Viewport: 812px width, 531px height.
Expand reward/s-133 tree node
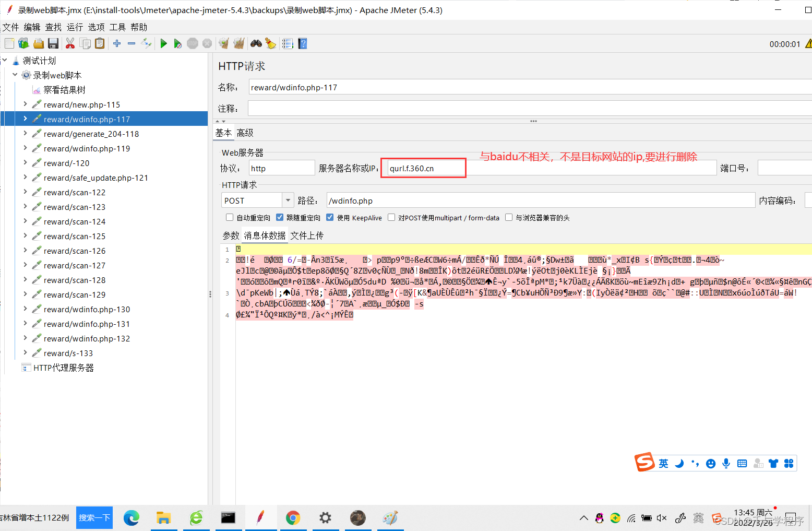(x=25, y=352)
